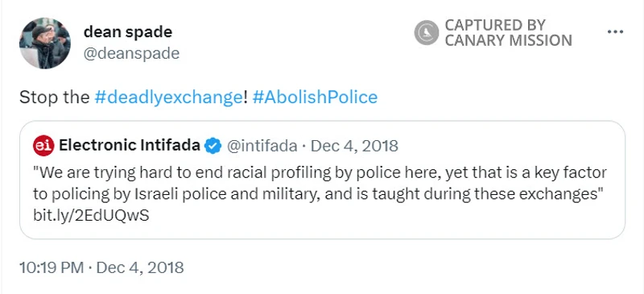Click the CAPTURED BY CANARY MISSION watermark text
Image resolution: width=644 pixels, height=294 pixels.
[x=508, y=32]
